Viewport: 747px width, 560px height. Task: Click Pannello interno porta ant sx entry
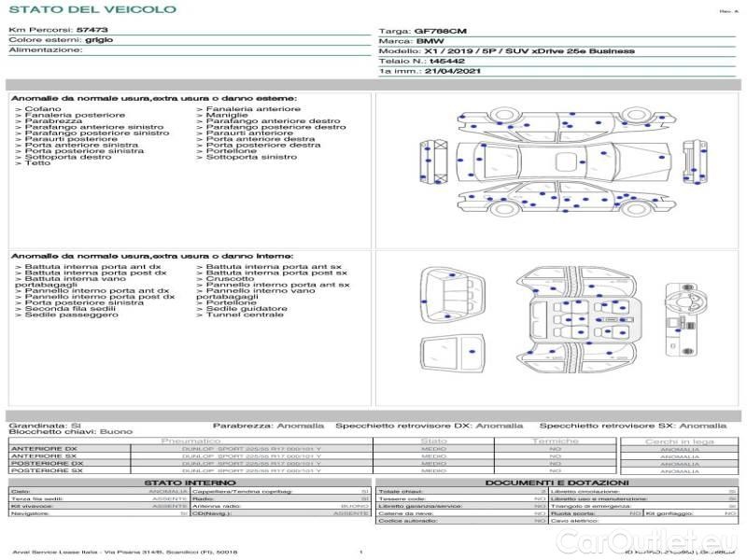273,285
